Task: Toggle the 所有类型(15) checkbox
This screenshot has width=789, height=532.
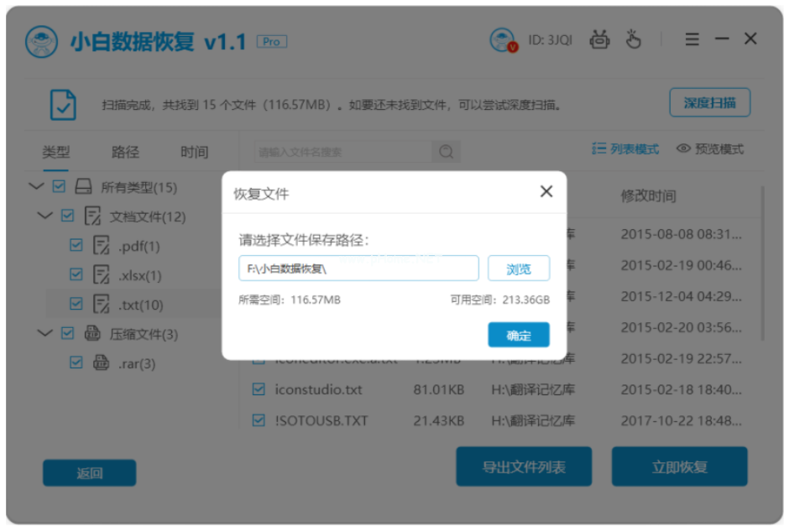Action: coord(59,186)
